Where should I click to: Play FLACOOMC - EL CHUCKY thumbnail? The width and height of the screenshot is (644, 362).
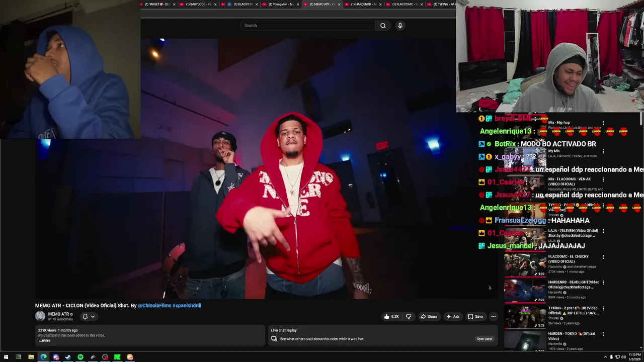[x=525, y=265]
